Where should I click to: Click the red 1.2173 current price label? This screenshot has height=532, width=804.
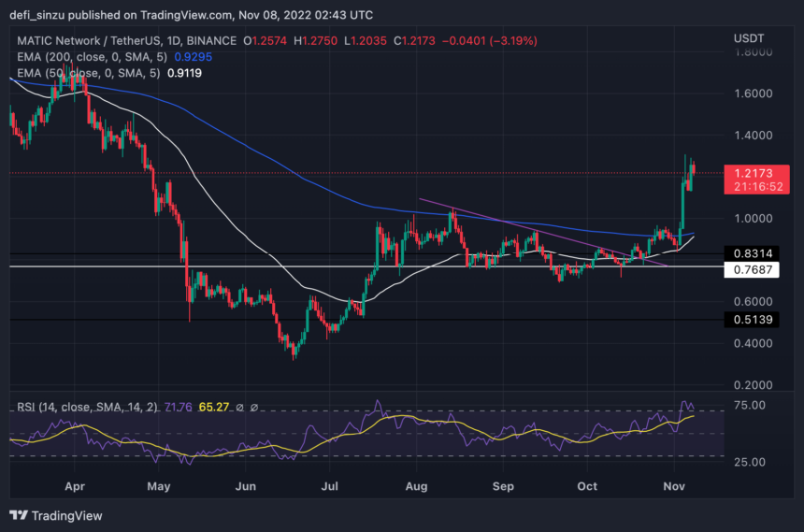(x=753, y=173)
